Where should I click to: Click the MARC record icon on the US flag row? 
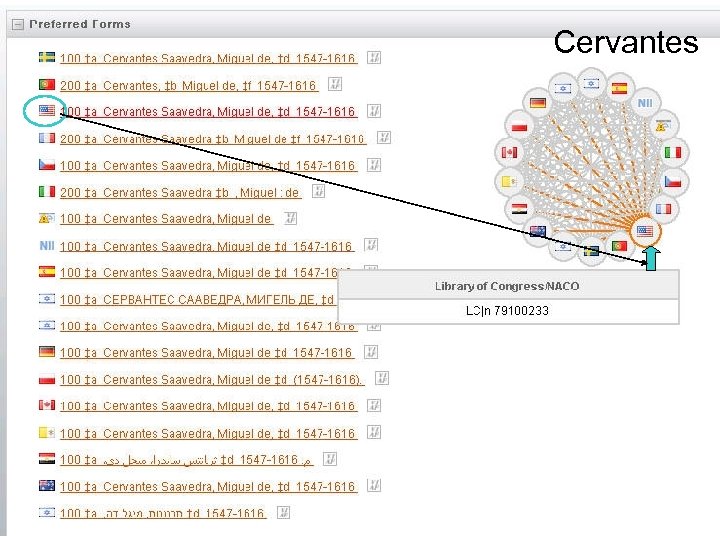pyautogui.click(x=374, y=111)
